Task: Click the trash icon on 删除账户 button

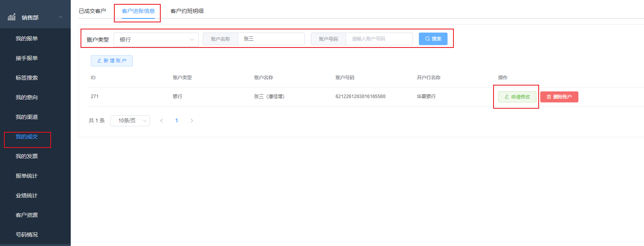Action: coord(549,97)
